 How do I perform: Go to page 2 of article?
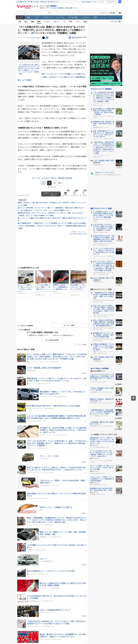55,183
